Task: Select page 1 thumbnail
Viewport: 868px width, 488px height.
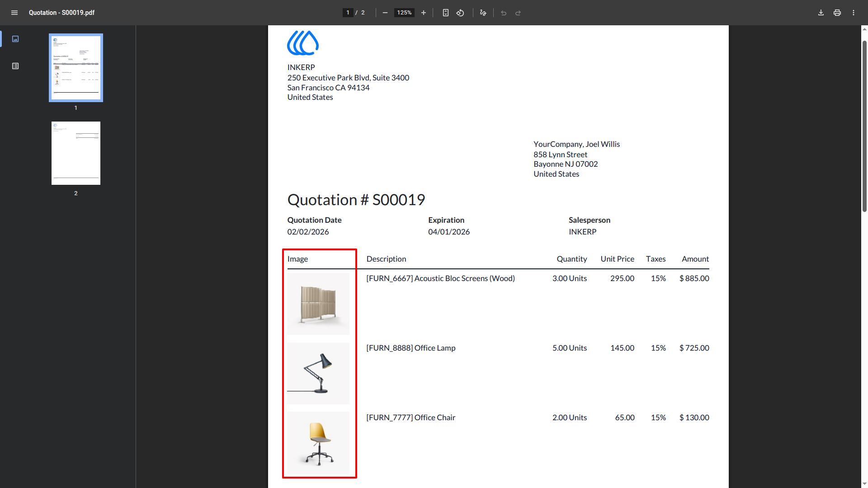Action: pos(76,68)
